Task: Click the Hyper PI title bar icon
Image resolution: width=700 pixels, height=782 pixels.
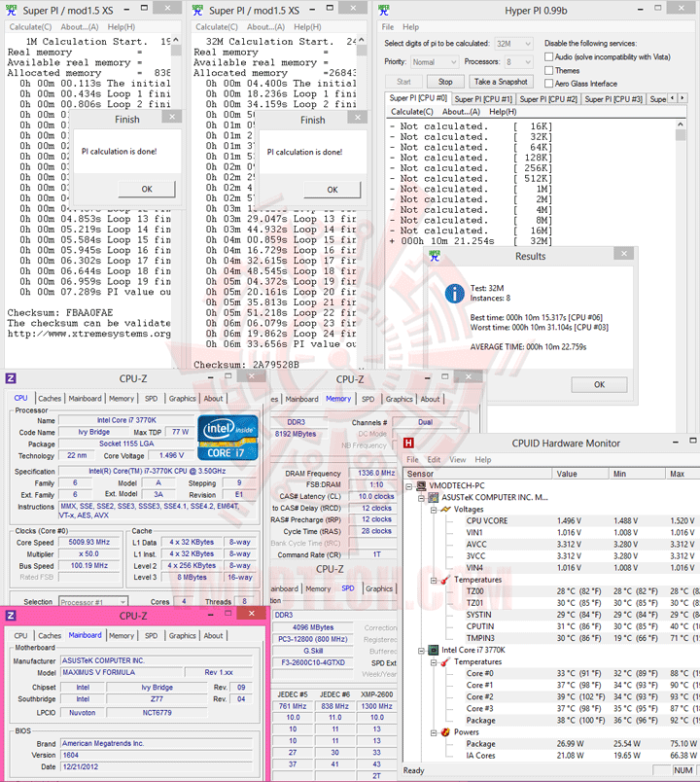Action: point(384,10)
